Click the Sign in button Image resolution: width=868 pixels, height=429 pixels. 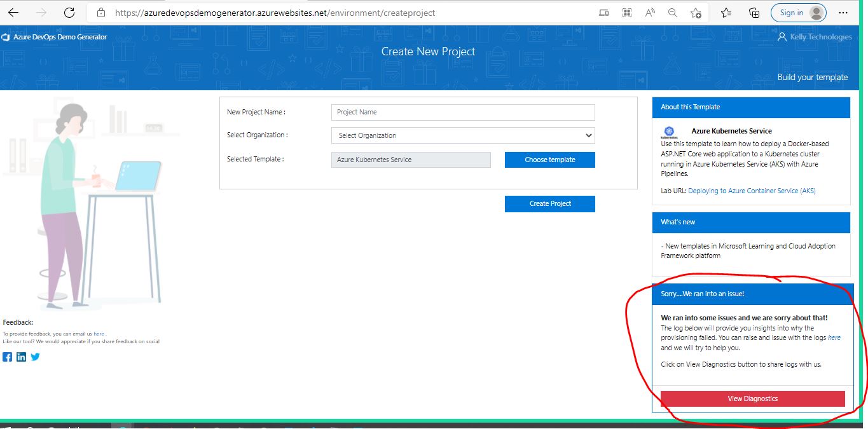(798, 13)
